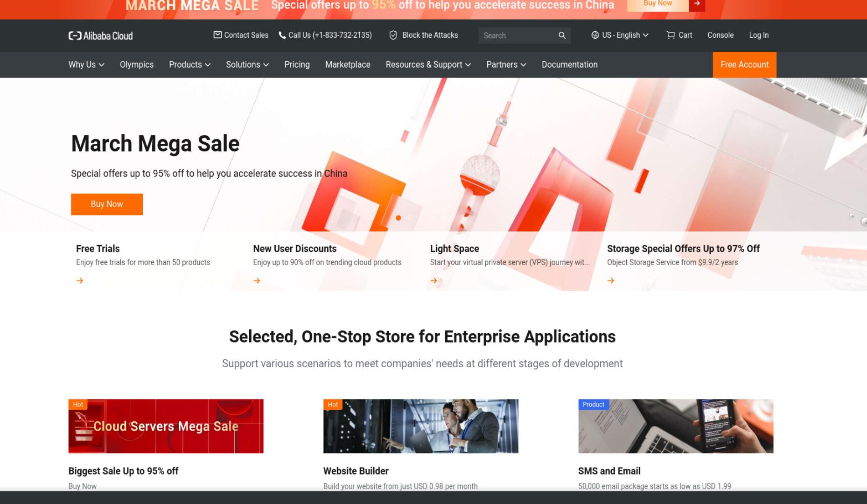The width and height of the screenshot is (867, 504).
Task: Click the March Mega Sale hero heading
Action: pyautogui.click(x=155, y=144)
